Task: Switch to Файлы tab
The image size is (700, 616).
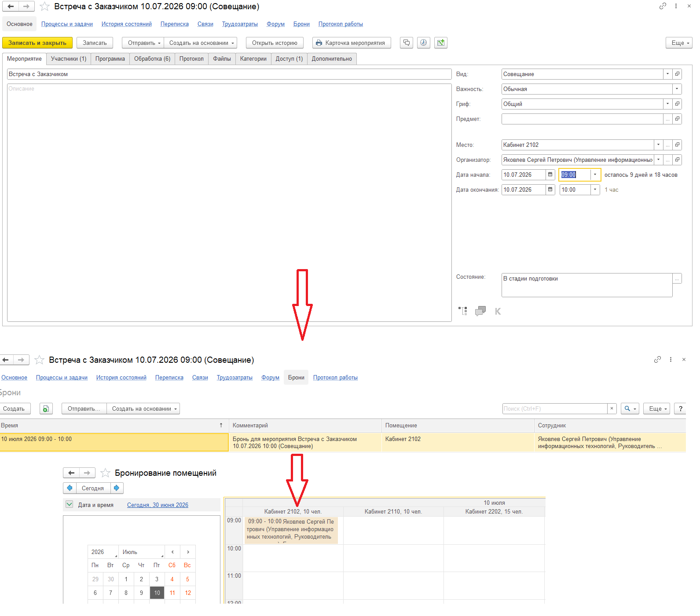Action: click(x=222, y=58)
